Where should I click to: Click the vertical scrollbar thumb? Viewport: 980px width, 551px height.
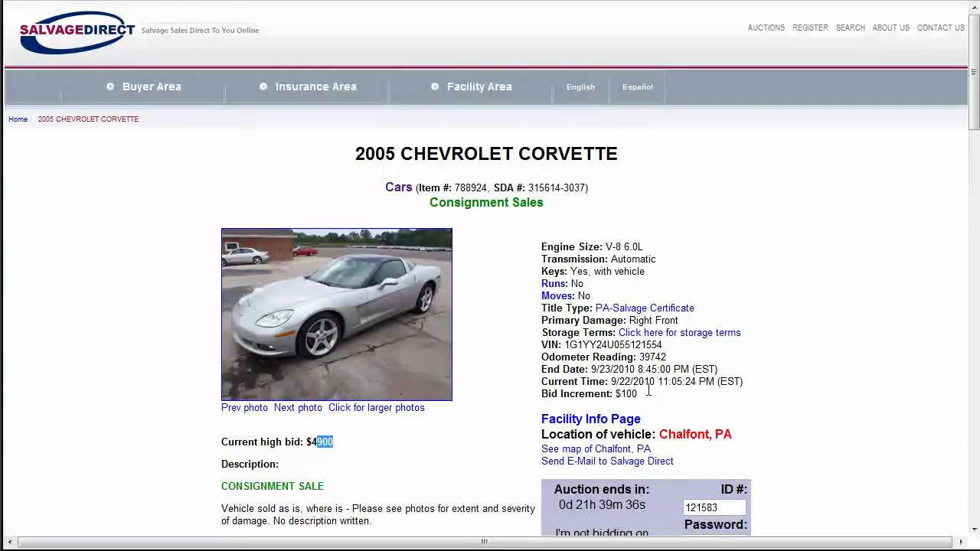point(974,71)
